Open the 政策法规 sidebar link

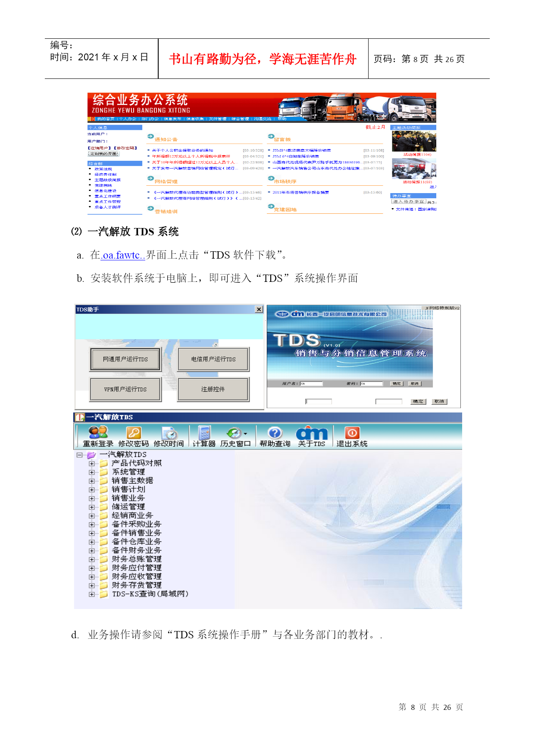(x=103, y=169)
